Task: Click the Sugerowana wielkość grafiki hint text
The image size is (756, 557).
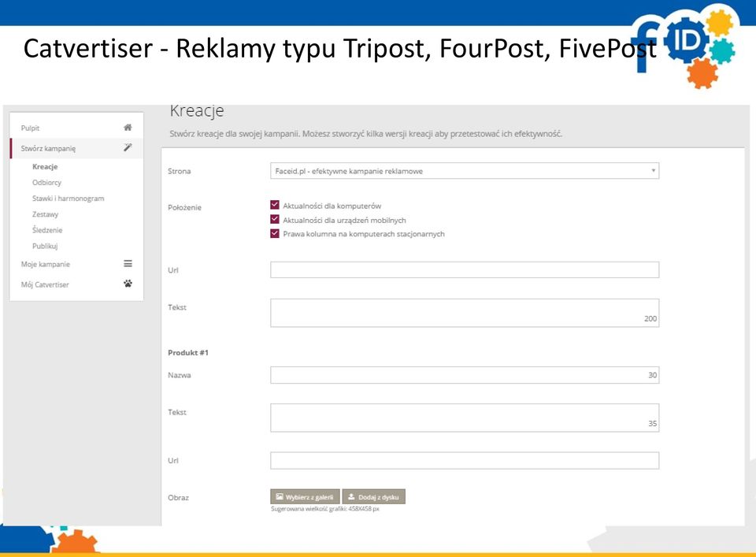Action: [x=325, y=509]
